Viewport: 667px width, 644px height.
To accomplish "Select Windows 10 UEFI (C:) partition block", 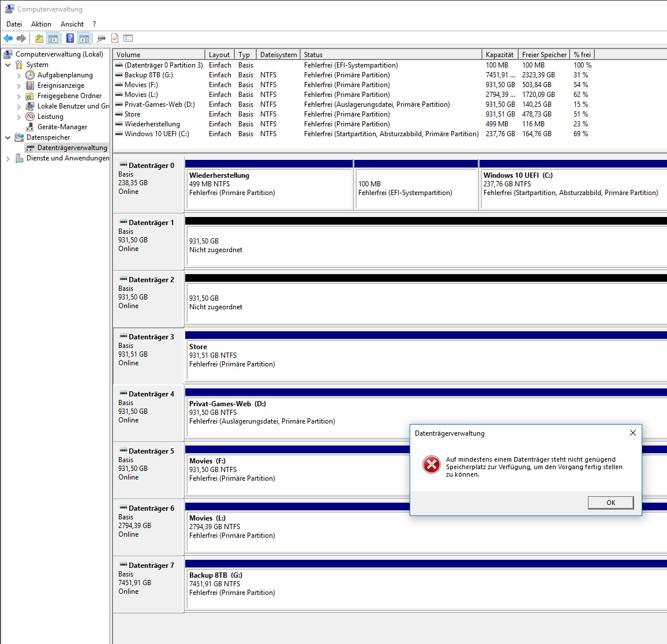I will pos(573,185).
